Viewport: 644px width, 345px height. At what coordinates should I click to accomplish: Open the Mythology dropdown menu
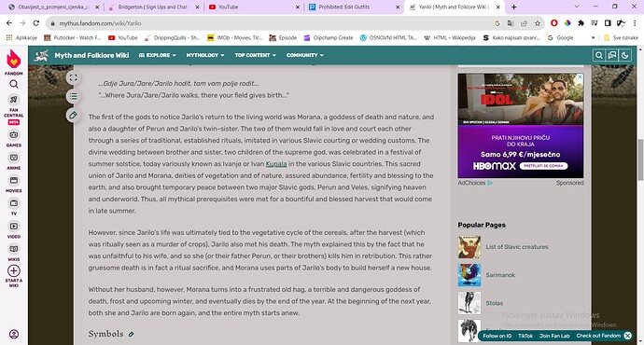coord(205,55)
